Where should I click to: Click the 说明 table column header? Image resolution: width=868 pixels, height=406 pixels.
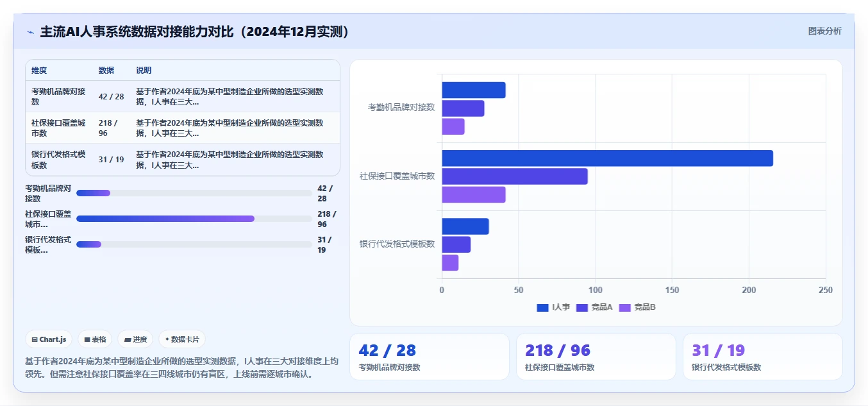144,71
